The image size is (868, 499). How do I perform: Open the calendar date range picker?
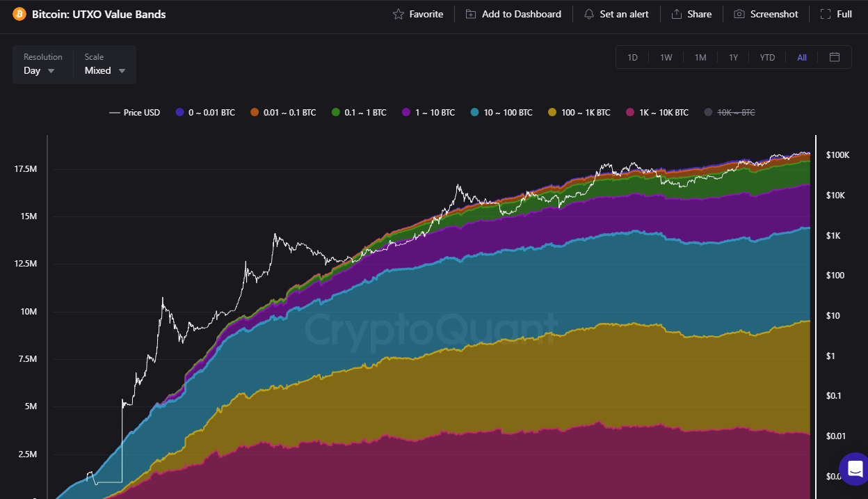pos(835,57)
